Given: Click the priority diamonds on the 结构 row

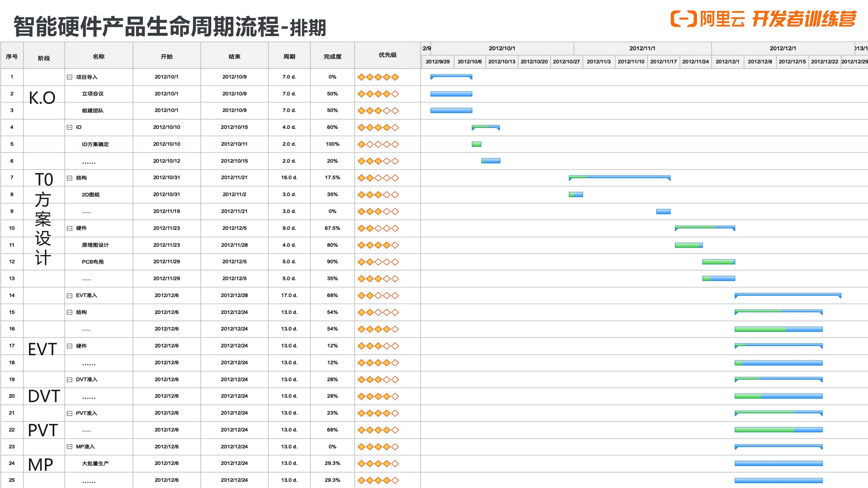Looking at the screenshot, I should click(x=378, y=178).
